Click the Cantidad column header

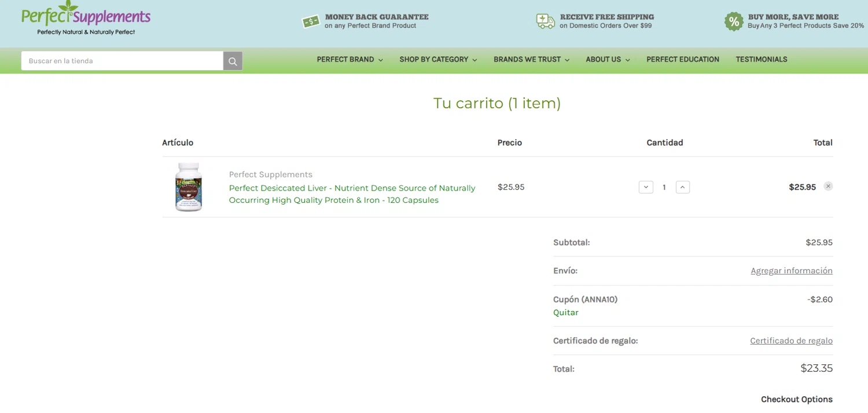click(665, 142)
